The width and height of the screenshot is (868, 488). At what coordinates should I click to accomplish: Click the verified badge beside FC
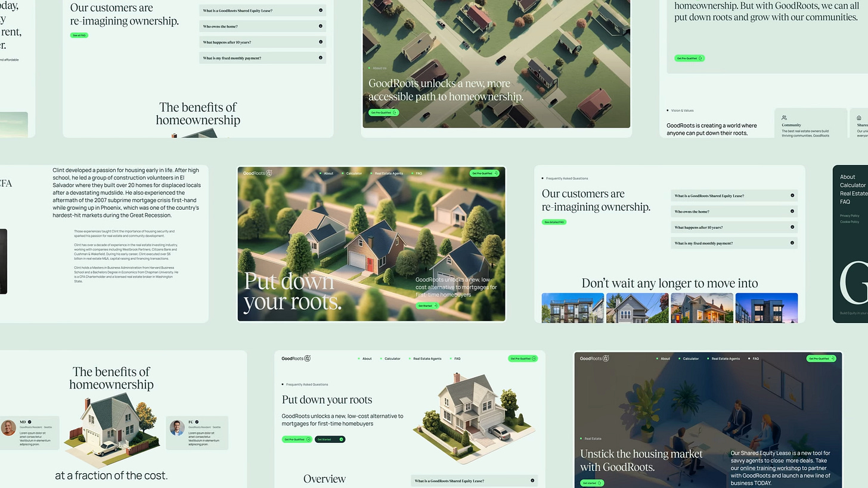197,422
